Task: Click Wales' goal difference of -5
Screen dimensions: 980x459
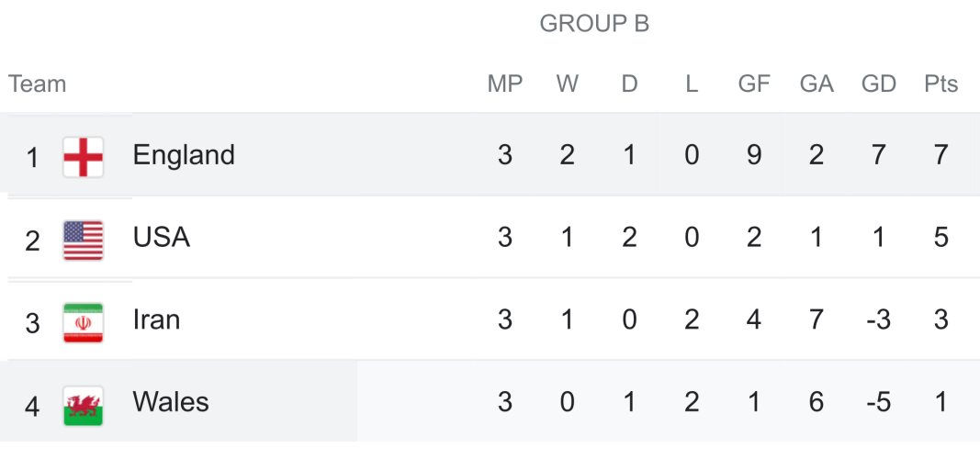Action: point(877,403)
